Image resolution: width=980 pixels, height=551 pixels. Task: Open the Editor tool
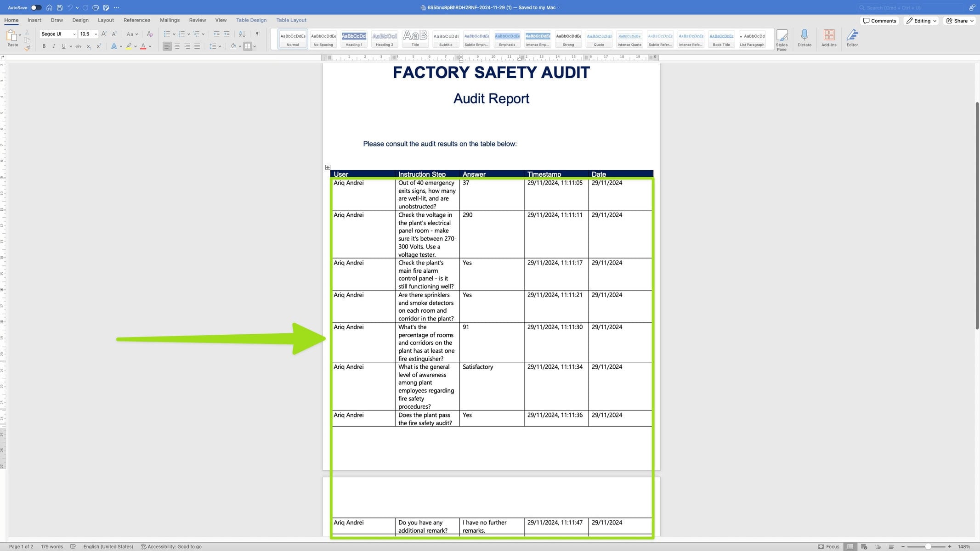852,38
